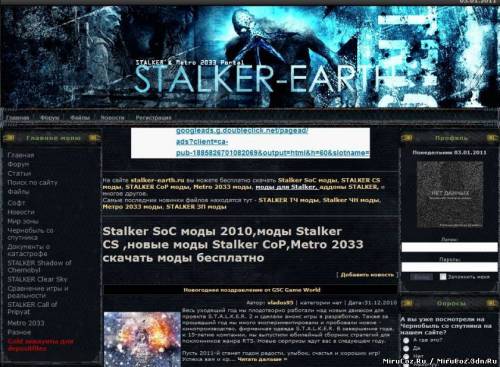The width and height of the screenshot is (500, 367).
Task: Click the Добавить новость link
Action: point(367,275)
